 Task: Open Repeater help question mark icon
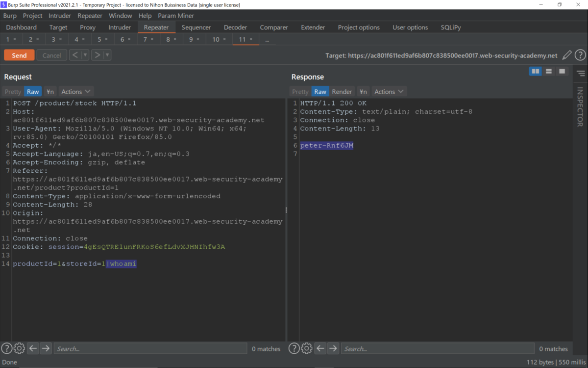pos(580,55)
